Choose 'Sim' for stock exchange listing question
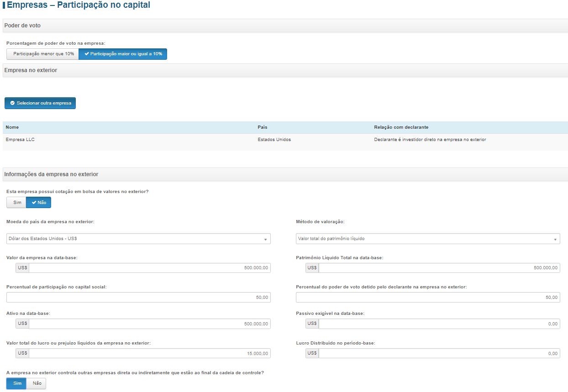Image resolution: width=568 pixels, height=392 pixels. (x=17, y=202)
